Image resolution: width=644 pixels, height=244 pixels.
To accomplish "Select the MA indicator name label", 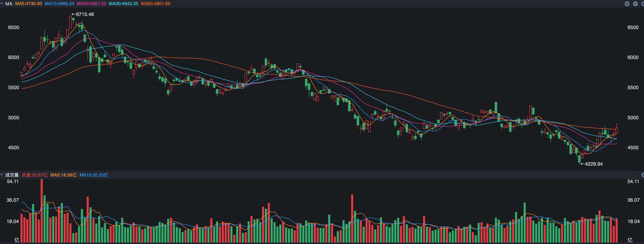I will (x=9, y=4).
